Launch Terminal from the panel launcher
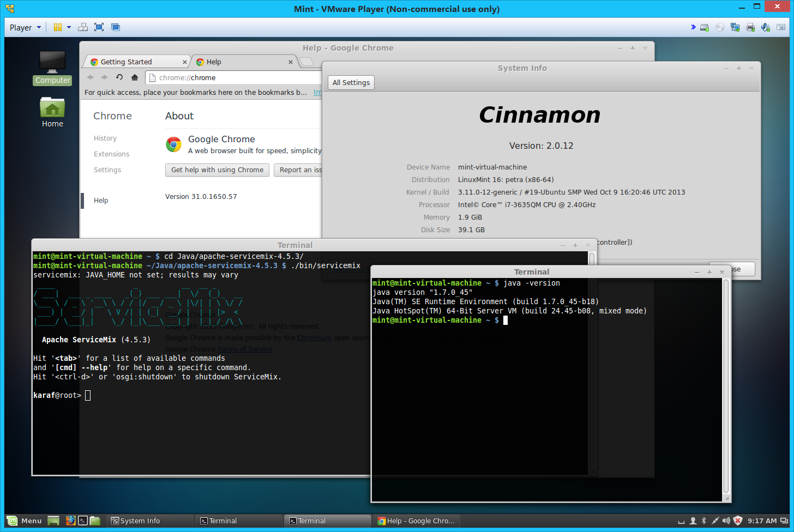794x532 pixels. tap(83, 521)
